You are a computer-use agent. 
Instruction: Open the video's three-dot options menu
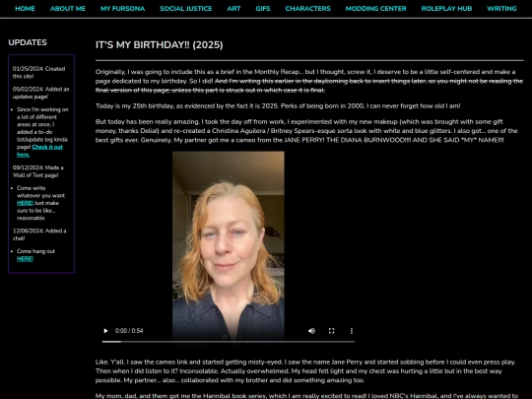pyautogui.click(x=352, y=331)
